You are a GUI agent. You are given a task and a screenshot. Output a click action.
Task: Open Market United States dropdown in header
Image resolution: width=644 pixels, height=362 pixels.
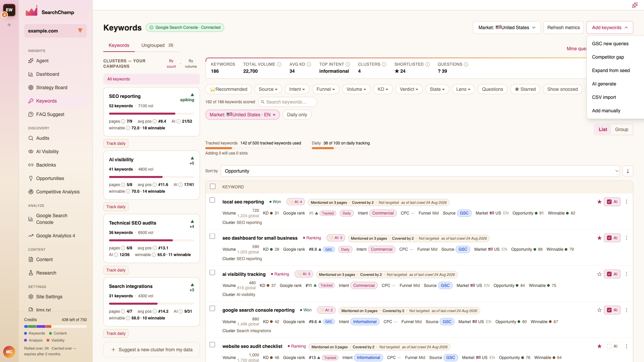(x=507, y=27)
